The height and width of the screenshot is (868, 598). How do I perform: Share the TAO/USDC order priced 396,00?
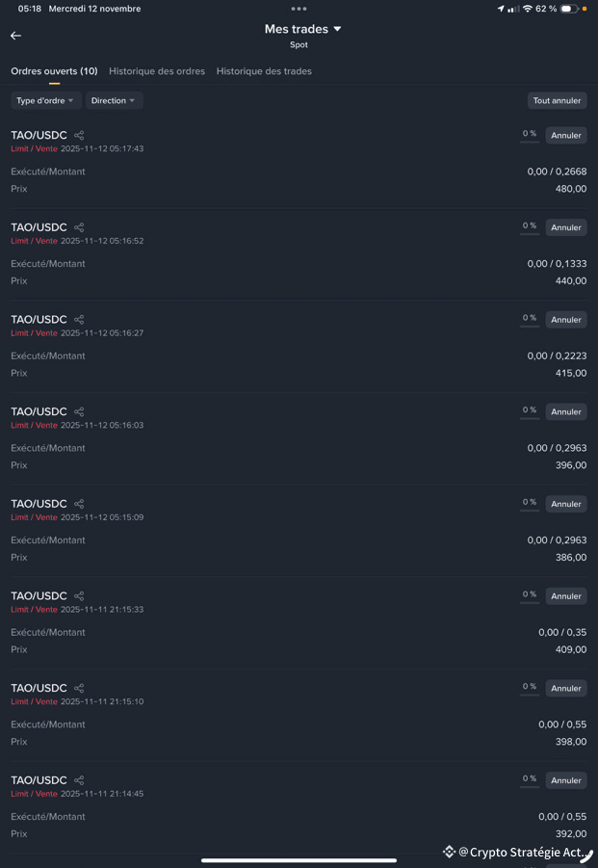point(79,412)
